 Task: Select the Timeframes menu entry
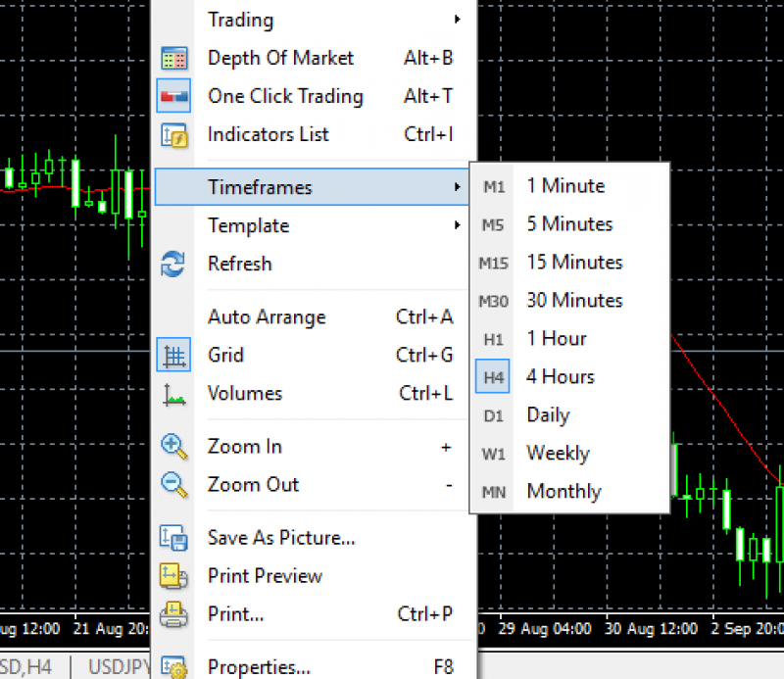coord(313,187)
